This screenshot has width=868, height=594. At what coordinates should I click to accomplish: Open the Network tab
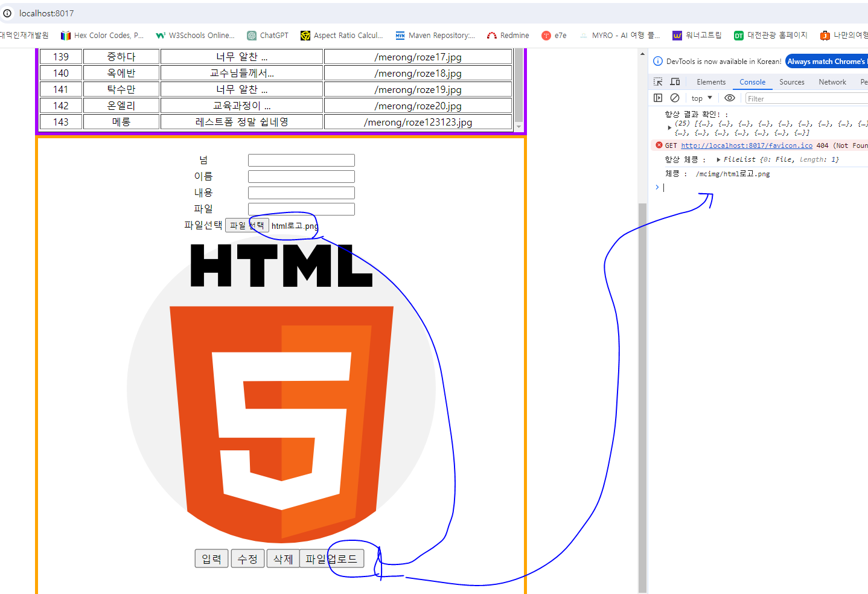point(832,82)
